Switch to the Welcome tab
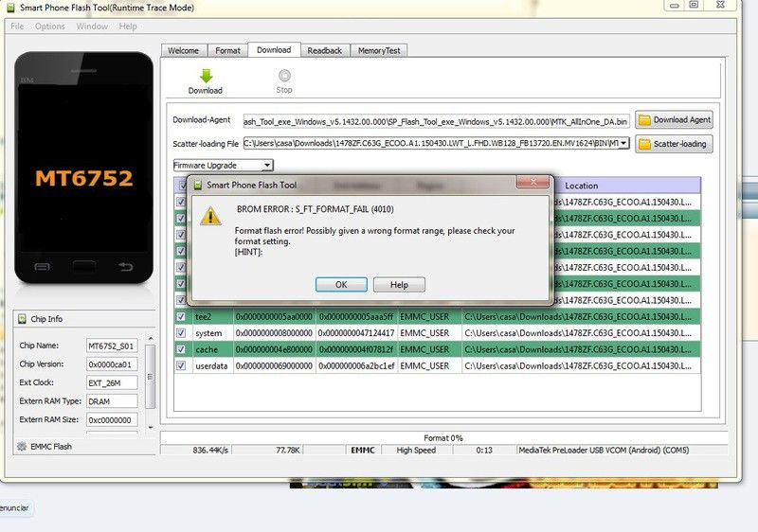758x532 pixels. 183,51
